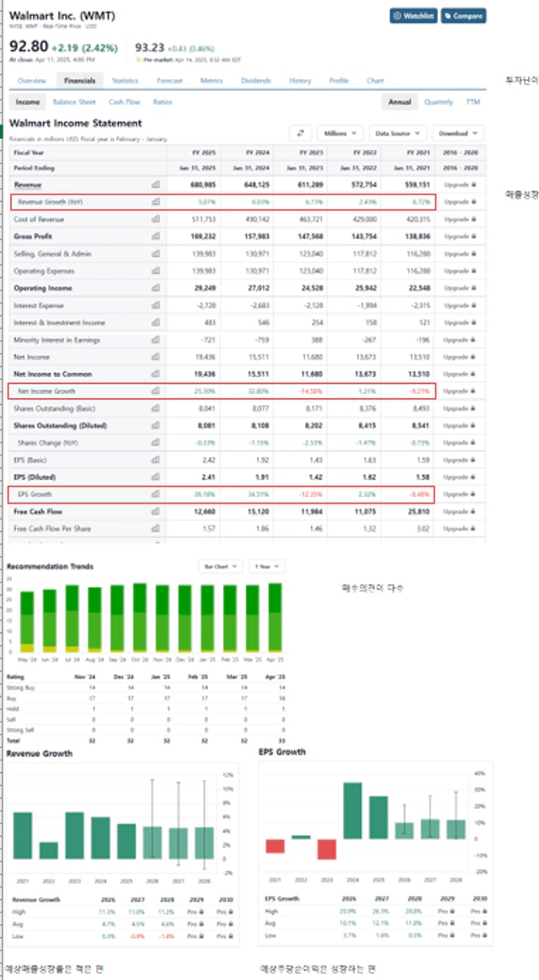Click the Net Income Growth value 25.30%

tap(206, 391)
